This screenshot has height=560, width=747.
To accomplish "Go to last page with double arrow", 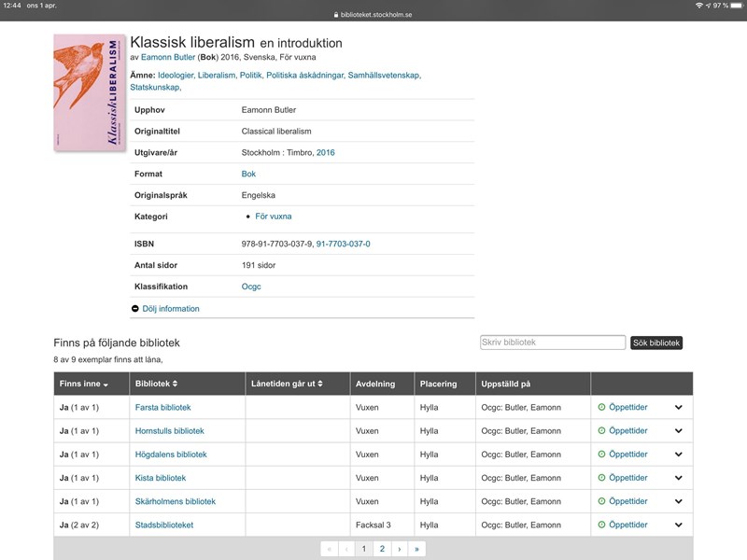I will tap(416, 550).
